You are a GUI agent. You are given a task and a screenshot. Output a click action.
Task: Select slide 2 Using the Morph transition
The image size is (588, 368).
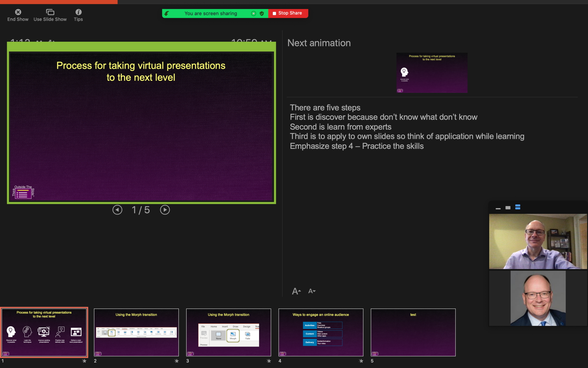click(136, 332)
